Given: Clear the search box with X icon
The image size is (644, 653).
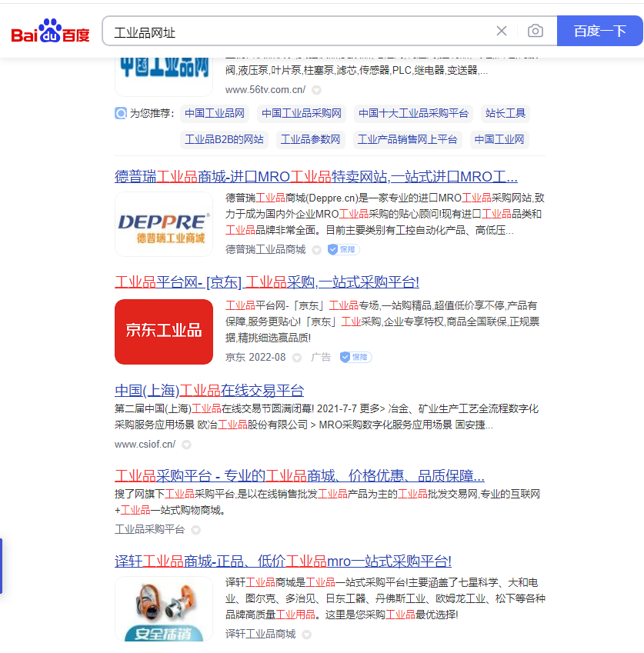Looking at the screenshot, I should coord(502,31).
